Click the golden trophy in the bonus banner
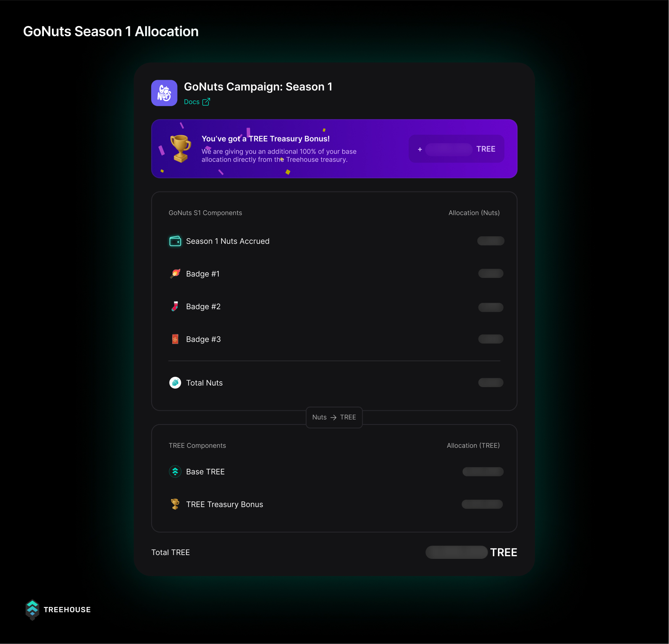Image resolution: width=669 pixels, height=644 pixels. point(180,148)
